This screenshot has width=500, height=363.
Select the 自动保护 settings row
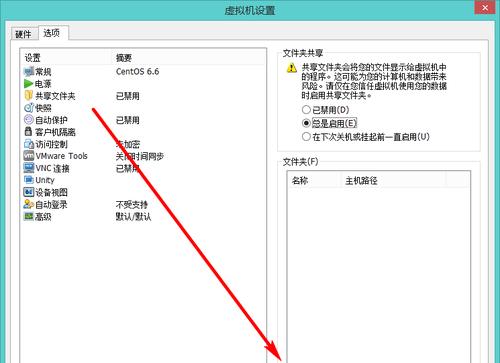coord(143,120)
